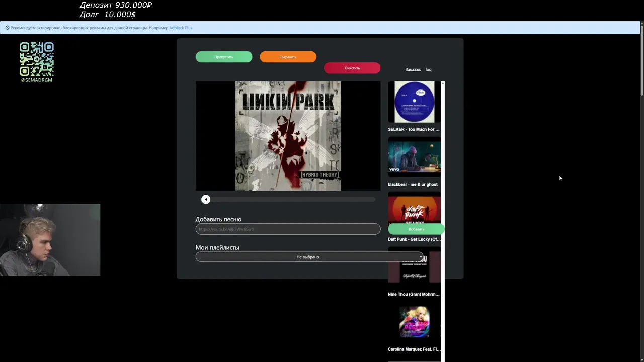Select SELKER - Too Much For thumbnail
This screenshot has width=644, height=362.
pyautogui.click(x=414, y=102)
